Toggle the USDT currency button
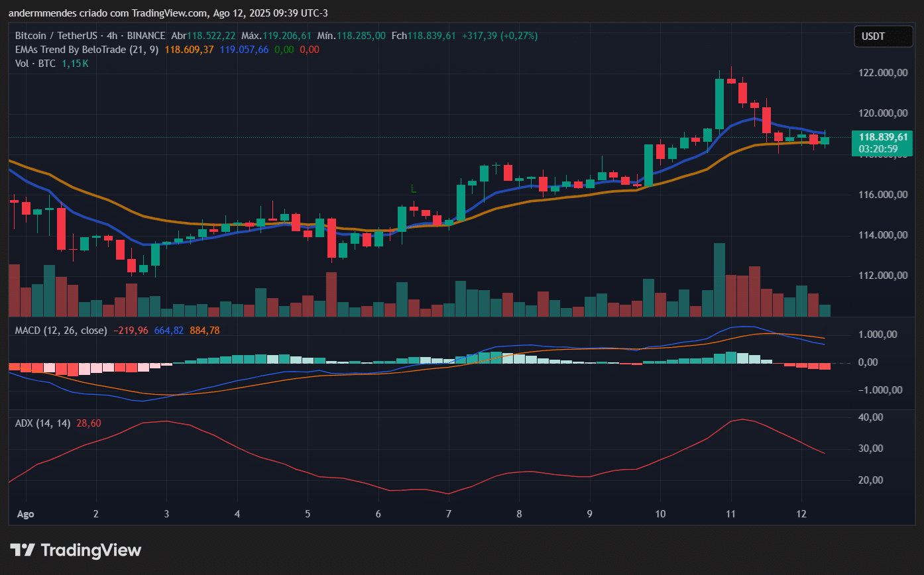The width and height of the screenshot is (924, 575). pos(883,36)
